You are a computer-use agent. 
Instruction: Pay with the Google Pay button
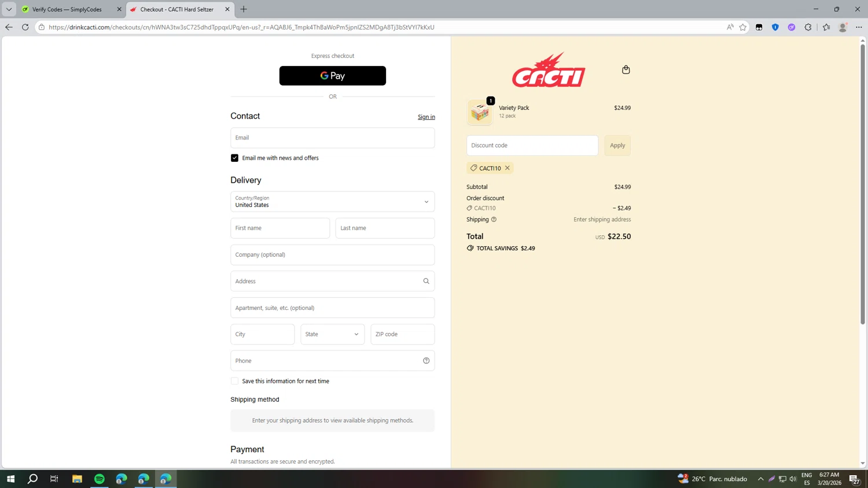point(333,76)
